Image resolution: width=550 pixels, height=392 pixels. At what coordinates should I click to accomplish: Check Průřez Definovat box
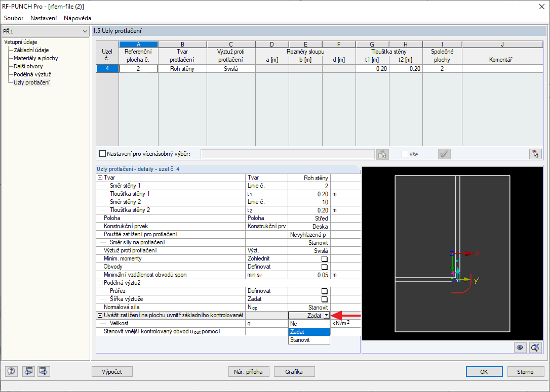(325, 291)
